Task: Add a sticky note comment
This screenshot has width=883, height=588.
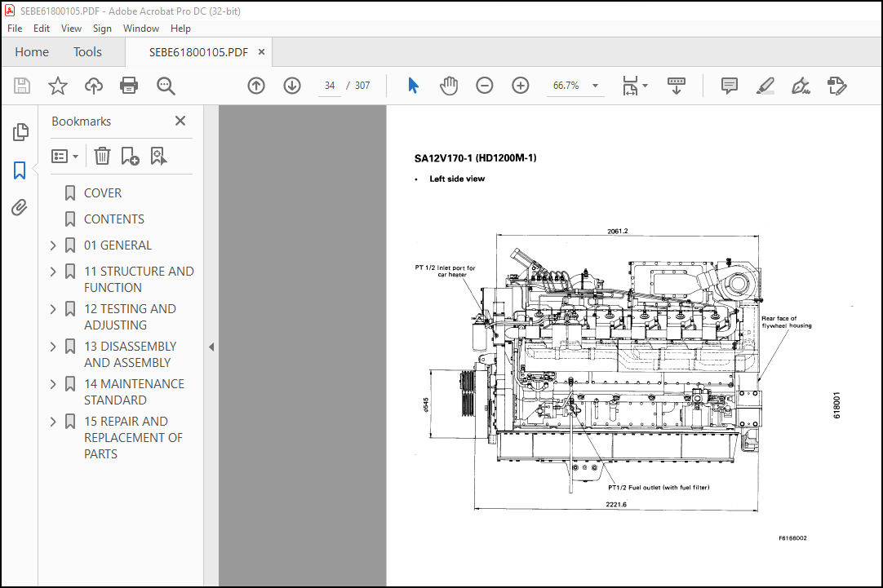Action: tap(730, 86)
